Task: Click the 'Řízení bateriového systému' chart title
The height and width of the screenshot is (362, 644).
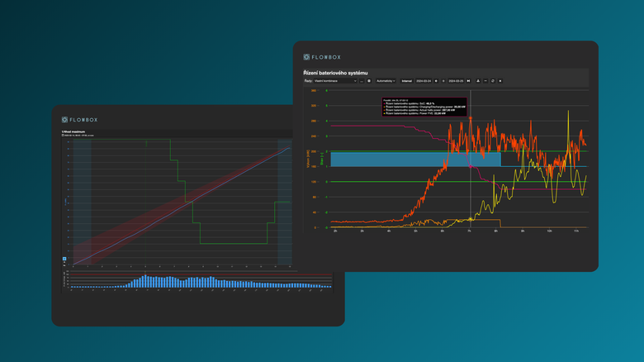Action: (335, 73)
